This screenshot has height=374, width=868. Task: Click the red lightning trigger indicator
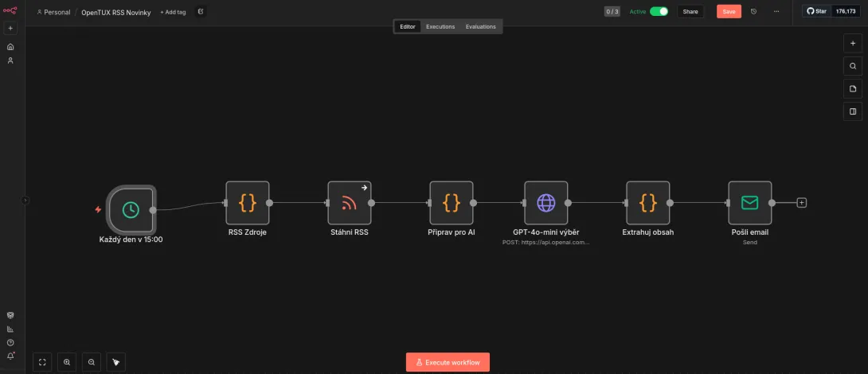pos(98,210)
